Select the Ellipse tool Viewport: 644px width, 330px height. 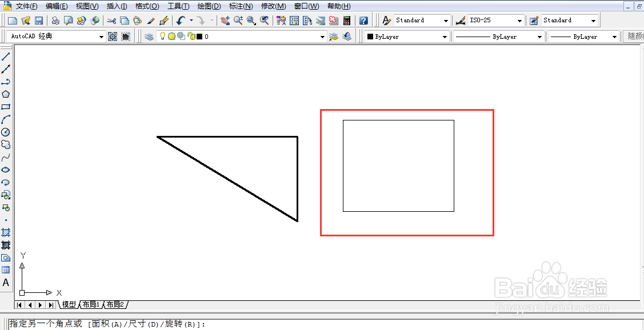[6, 170]
